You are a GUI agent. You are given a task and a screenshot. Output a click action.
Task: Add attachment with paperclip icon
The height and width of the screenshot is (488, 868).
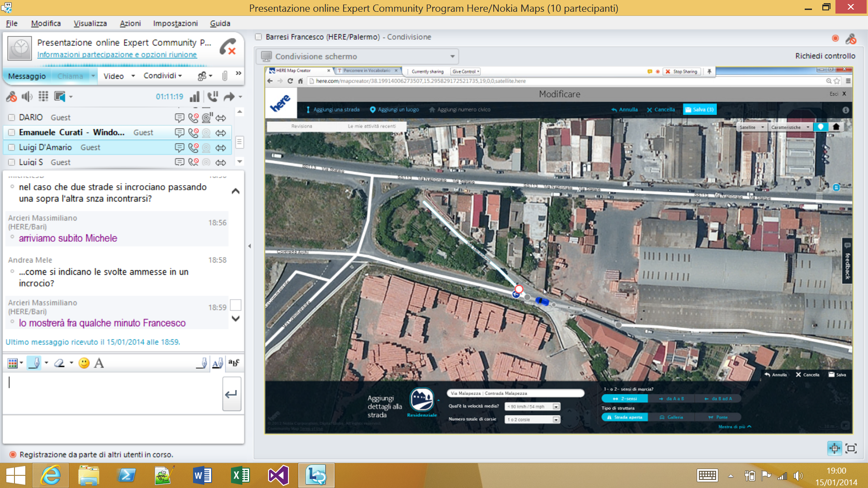225,76
